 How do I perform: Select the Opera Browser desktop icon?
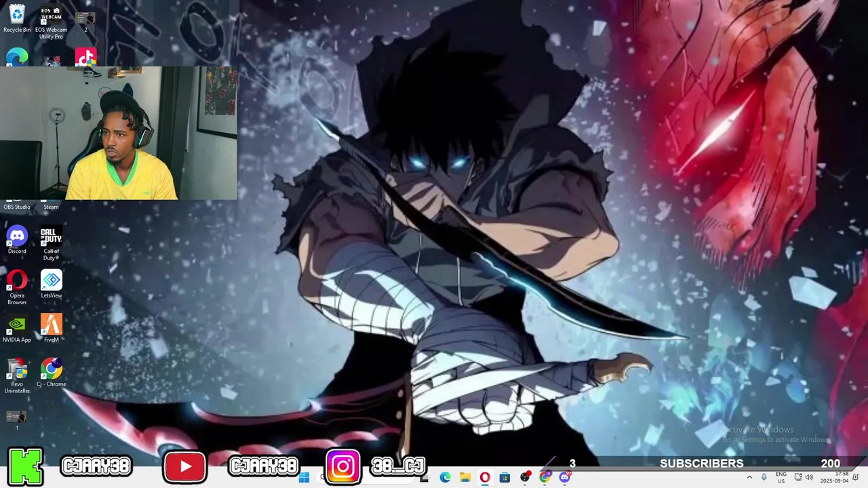(x=17, y=287)
